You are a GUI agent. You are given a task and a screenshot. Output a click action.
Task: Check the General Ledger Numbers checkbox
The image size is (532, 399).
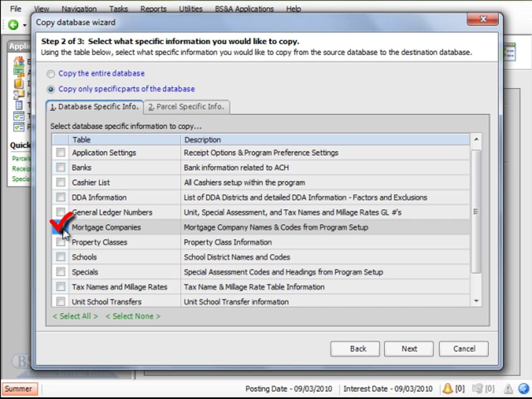point(61,212)
